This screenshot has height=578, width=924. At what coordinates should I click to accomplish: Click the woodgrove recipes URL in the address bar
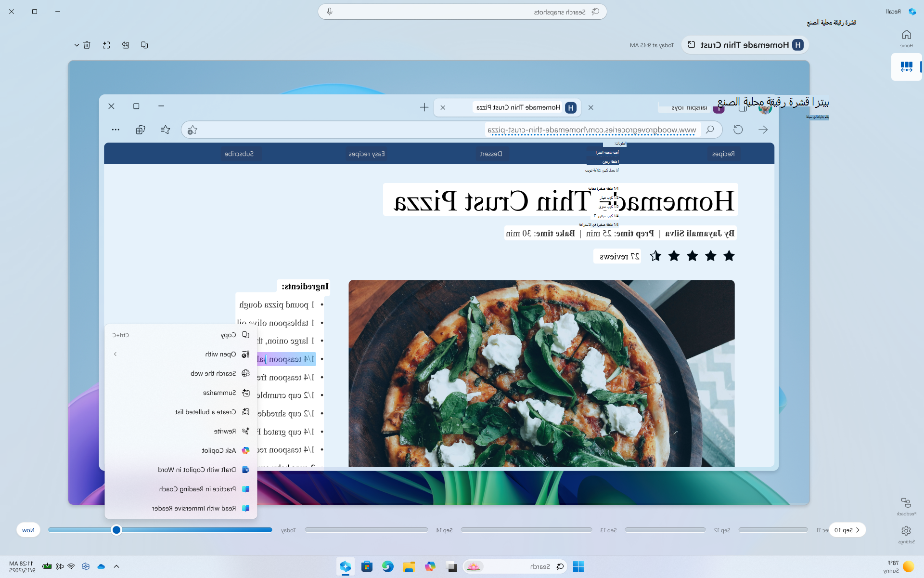(591, 130)
